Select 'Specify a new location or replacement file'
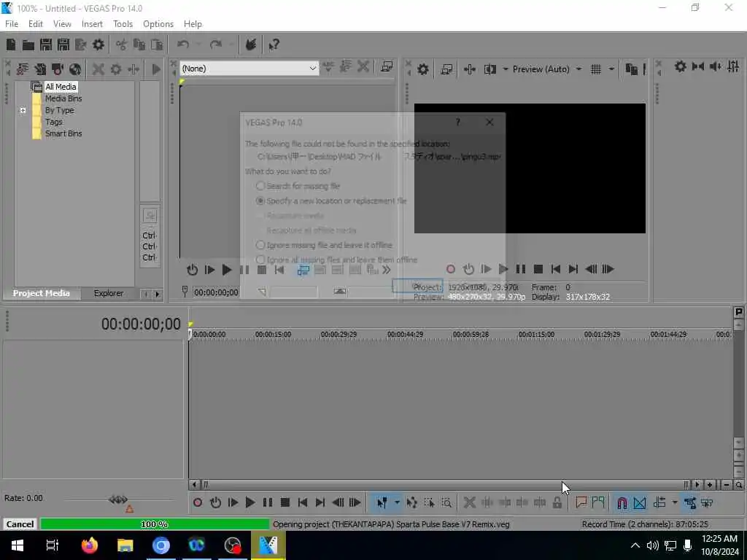Screen dimensions: 747x560 click(x=260, y=201)
